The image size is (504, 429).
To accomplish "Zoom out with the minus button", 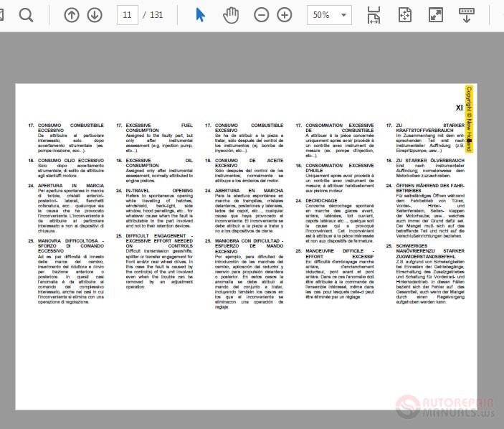I will (262, 15).
